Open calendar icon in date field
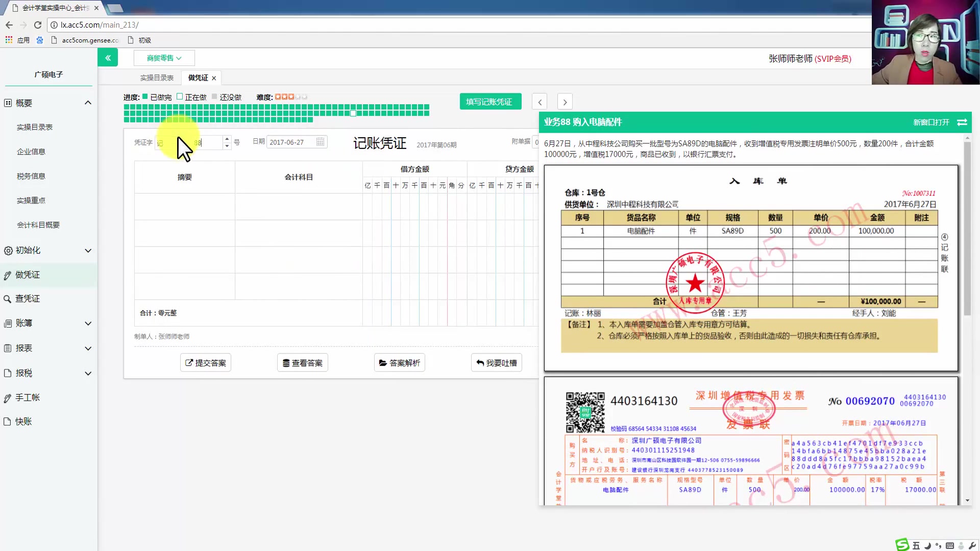This screenshot has height=551, width=980. click(320, 142)
